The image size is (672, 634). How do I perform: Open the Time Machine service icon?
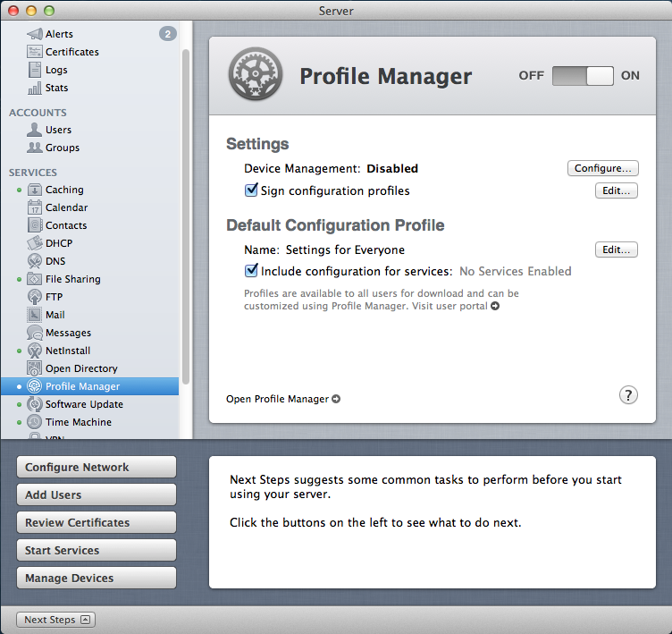(x=35, y=422)
